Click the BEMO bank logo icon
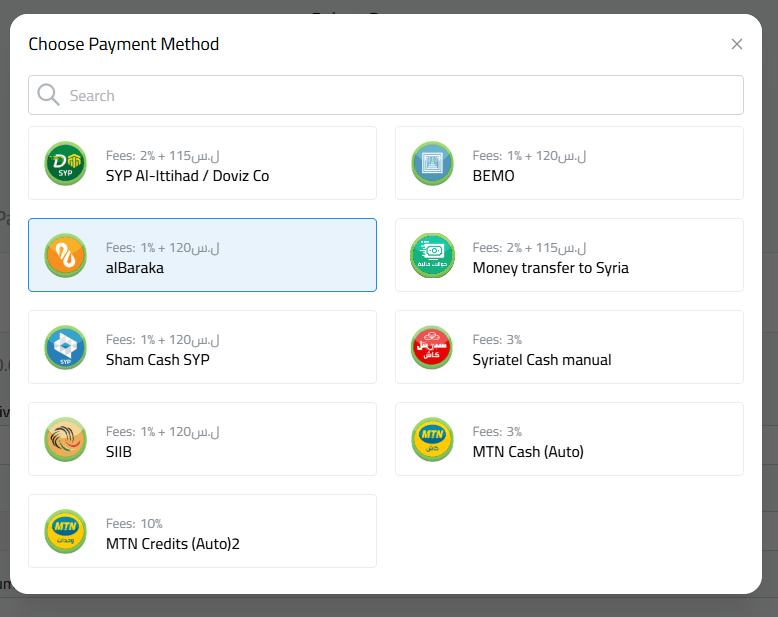778x617 pixels. (432, 163)
